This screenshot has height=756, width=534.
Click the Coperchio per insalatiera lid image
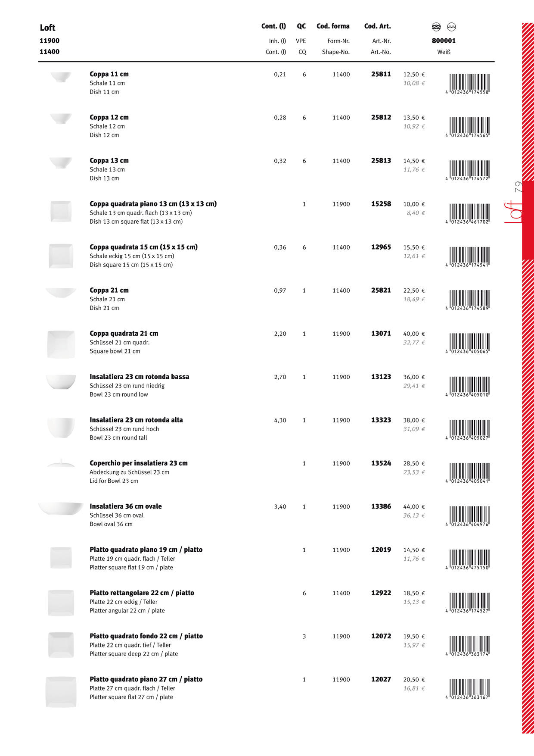[61, 464]
